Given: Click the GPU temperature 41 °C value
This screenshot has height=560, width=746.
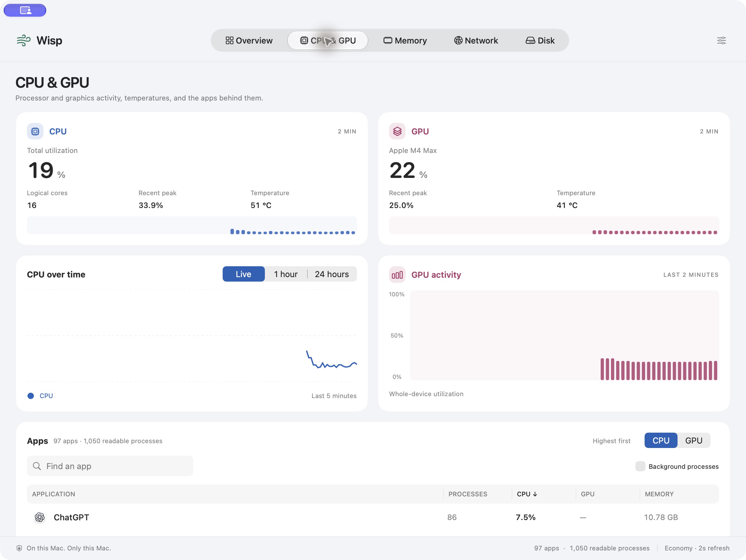Looking at the screenshot, I should click(x=567, y=205).
